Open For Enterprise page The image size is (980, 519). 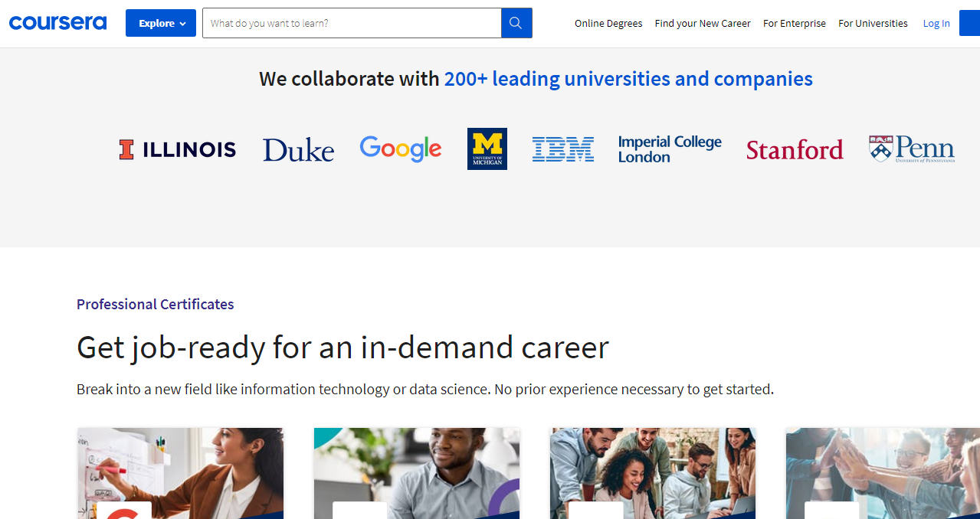795,24
